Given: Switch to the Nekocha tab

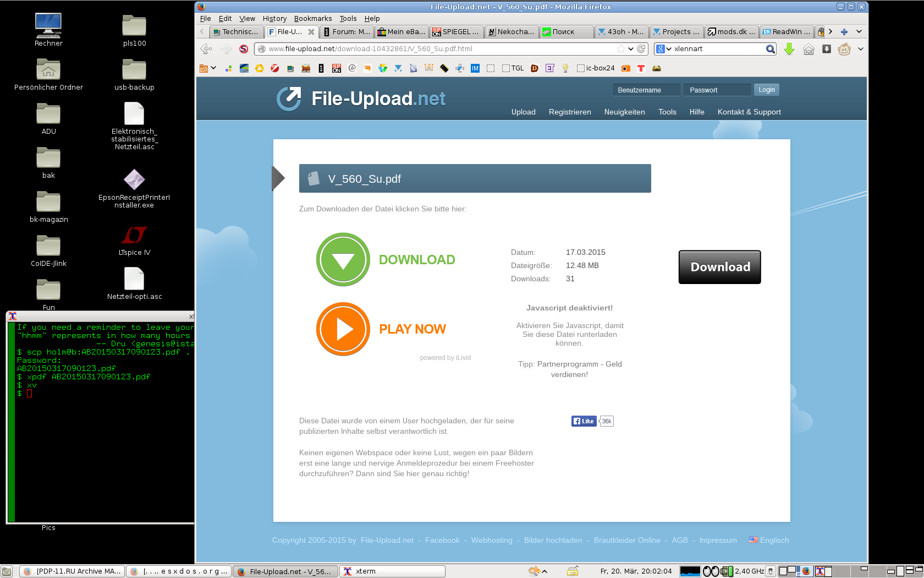Looking at the screenshot, I should (512, 32).
